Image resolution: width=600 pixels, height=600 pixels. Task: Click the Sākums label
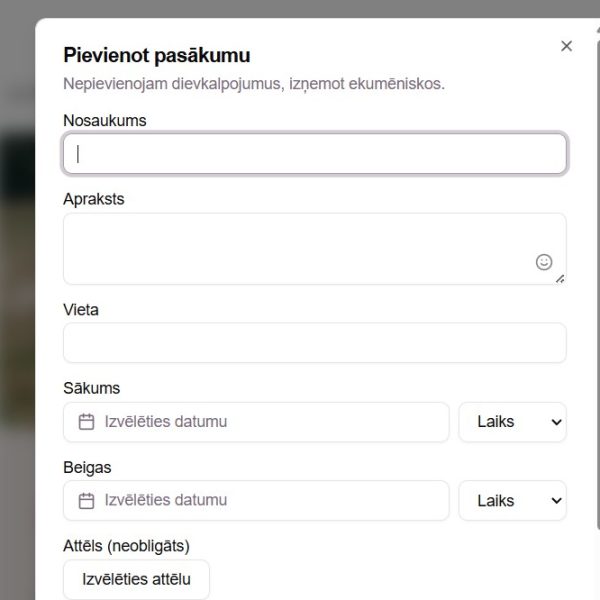click(92, 388)
